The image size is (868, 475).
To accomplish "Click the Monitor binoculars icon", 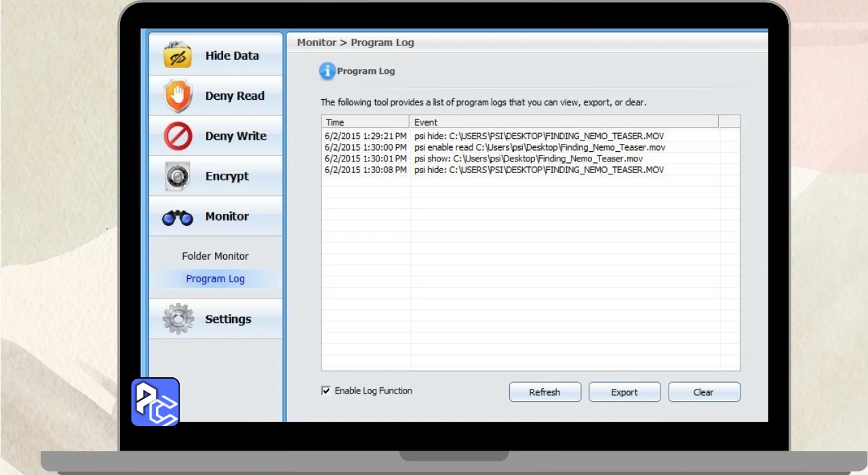I will tap(178, 217).
